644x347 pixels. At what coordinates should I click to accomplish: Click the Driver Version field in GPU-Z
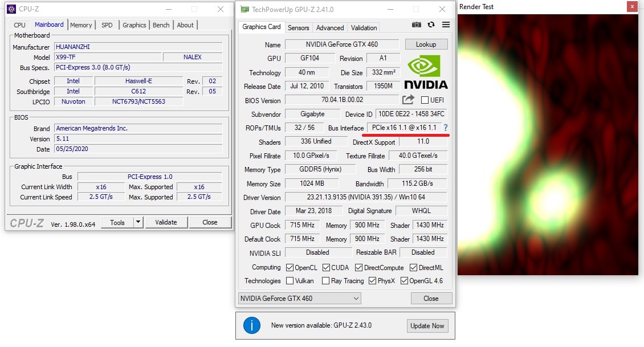click(366, 197)
